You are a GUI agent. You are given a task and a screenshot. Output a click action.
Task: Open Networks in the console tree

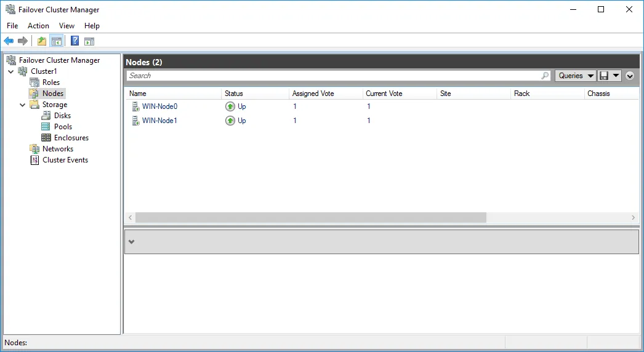(57, 149)
